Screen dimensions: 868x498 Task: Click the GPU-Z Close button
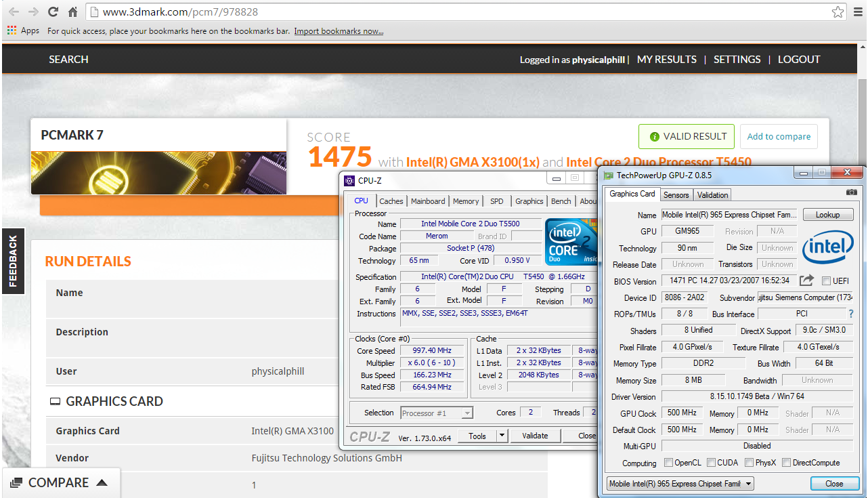[x=834, y=484]
